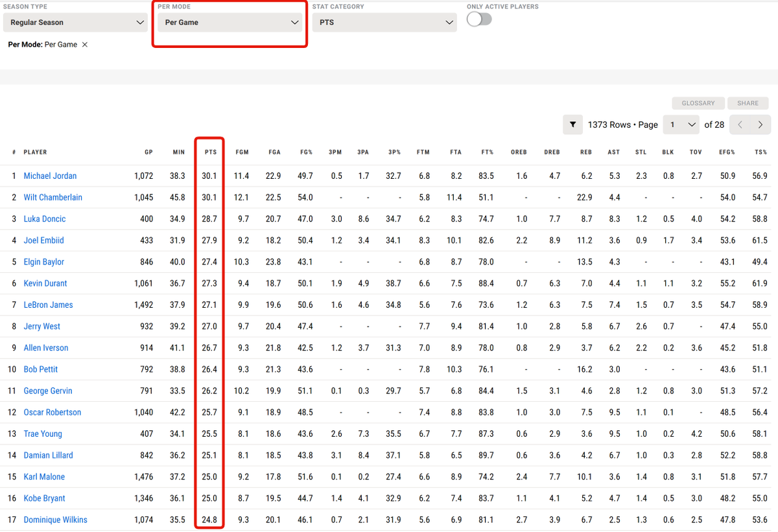Open Karl Malone's player page

pos(44,477)
